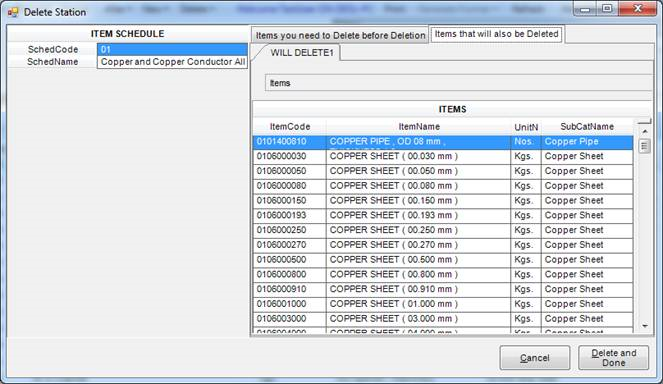Click the SchedName field Copper and Copper Conductor
The image size is (663, 384).
click(172, 62)
